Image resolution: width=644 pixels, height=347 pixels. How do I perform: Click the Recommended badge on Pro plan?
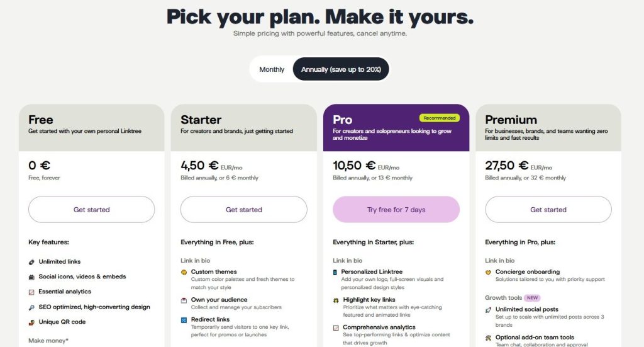pos(440,118)
